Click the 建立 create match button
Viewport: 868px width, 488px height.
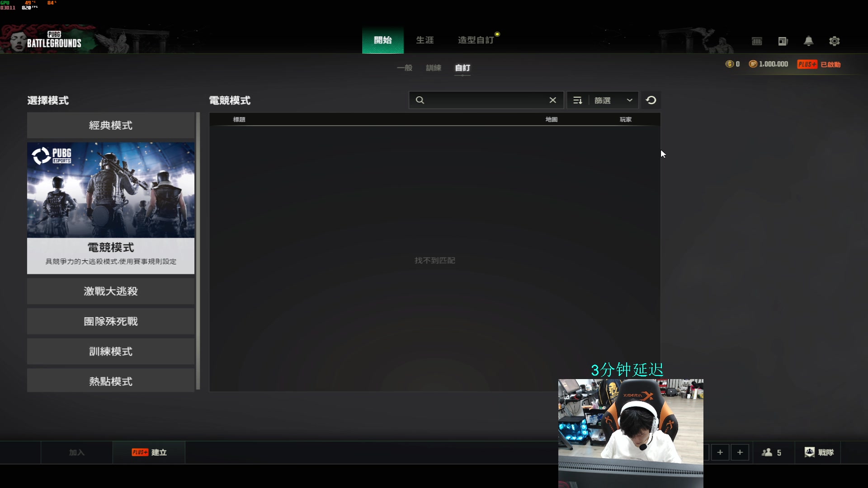coord(149,452)
